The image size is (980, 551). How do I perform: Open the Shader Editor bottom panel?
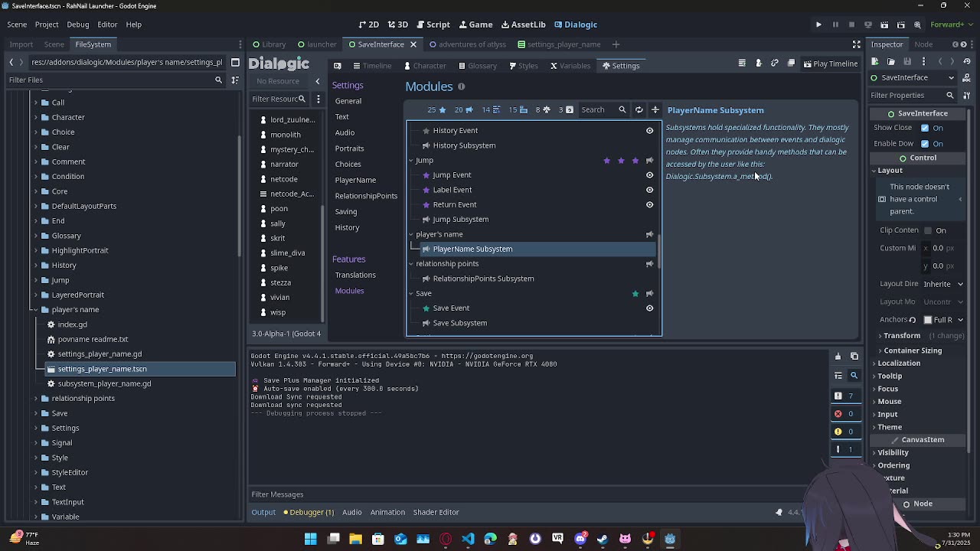pyautogui.click(x=436, y=512)
